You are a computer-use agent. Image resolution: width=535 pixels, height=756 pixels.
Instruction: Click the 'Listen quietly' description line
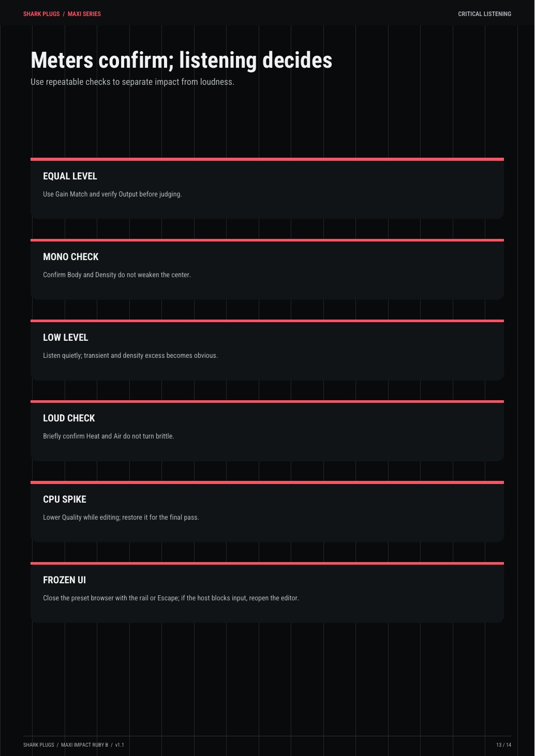tap(130, 356)
